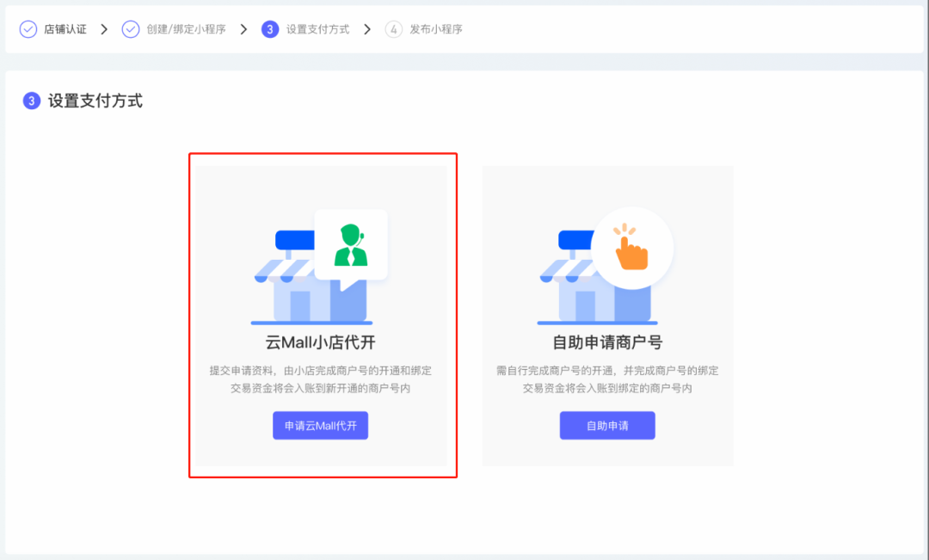Click text 交易资金将会入账到新开通的商户号内

[321, 388]
